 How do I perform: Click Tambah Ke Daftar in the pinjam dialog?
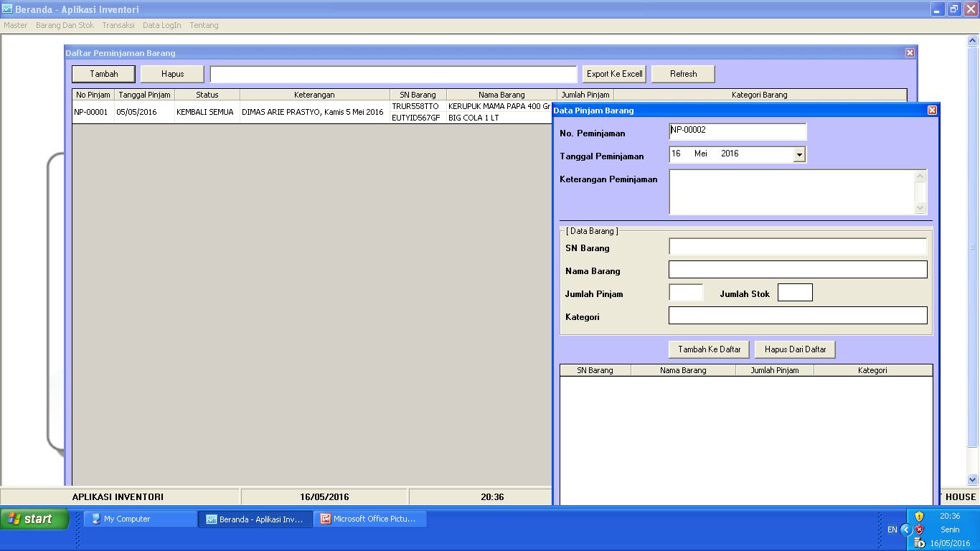point(708,349)
